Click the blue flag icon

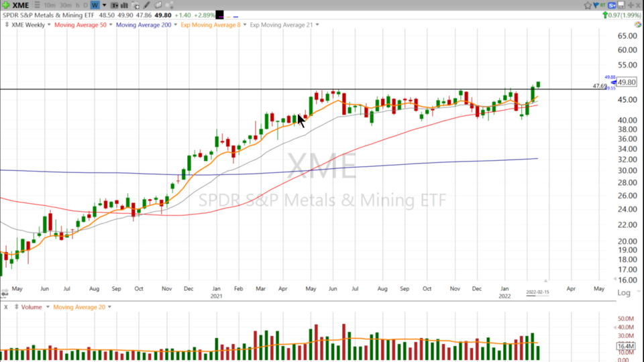(x=596, y=5)
